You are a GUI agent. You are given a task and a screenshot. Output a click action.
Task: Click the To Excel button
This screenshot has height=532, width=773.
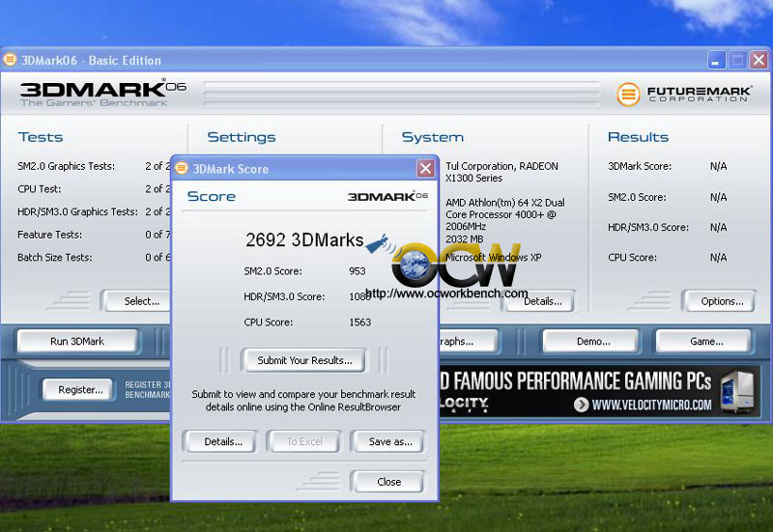(304, 441)
